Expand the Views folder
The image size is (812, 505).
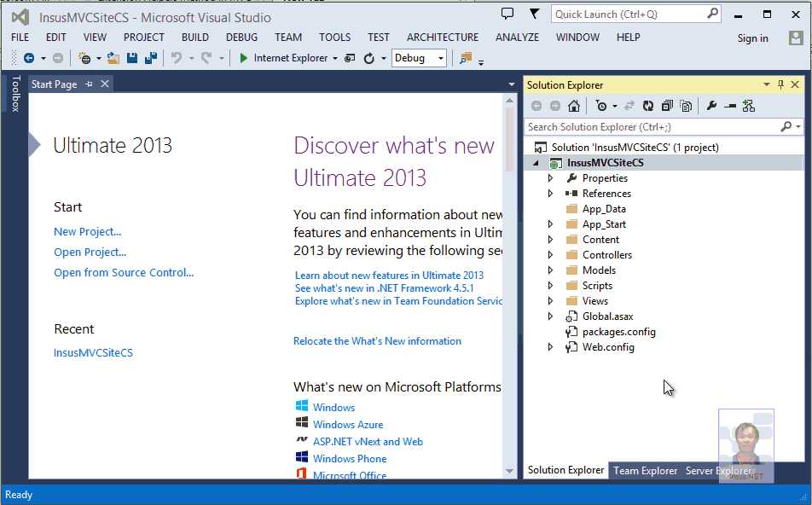(x=550, y=301)
